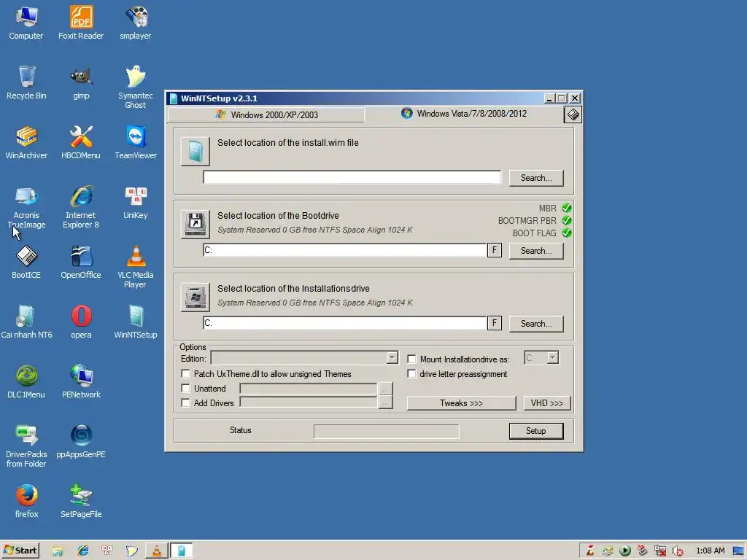This screenshot has width=747, height=560.
Task: Open the VLC Media Player desktop shortcut
Action: pyautogui.click(x=136, y=267)
